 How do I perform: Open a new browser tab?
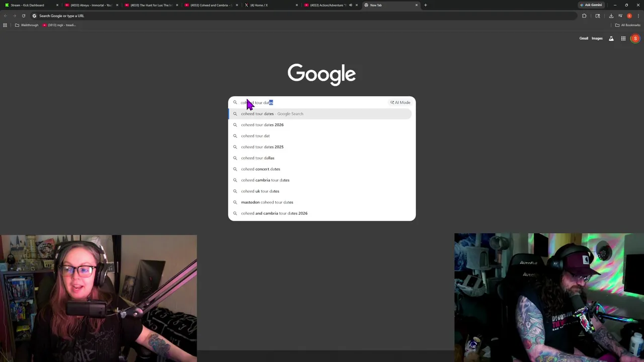426,5
